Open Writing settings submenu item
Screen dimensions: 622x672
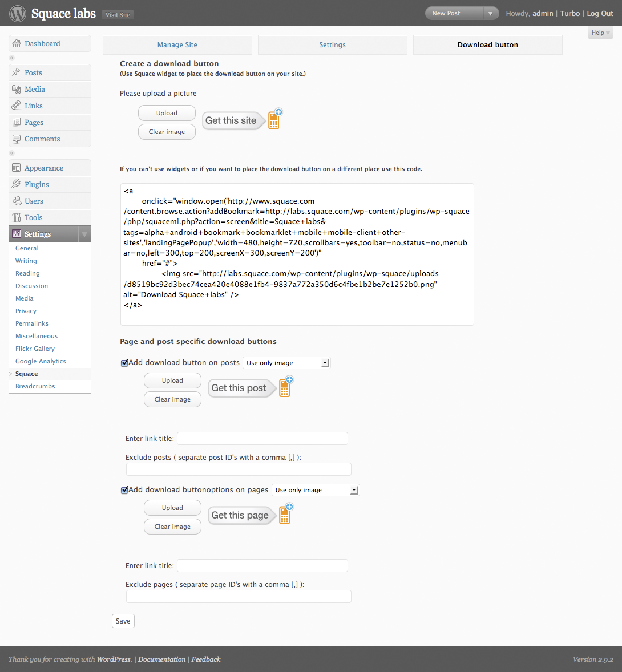pyautogui.click(x=26, y=261)
